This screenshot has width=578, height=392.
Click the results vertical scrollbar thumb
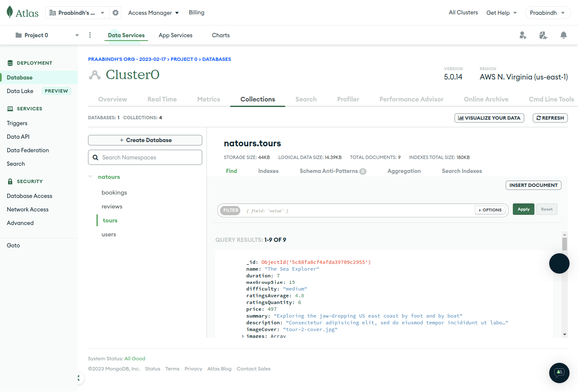click(564, 244)
